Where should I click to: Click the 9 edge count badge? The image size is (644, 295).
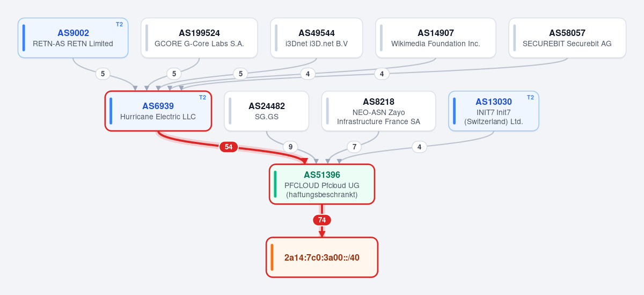pyautogui.click(x=290, y=147)
